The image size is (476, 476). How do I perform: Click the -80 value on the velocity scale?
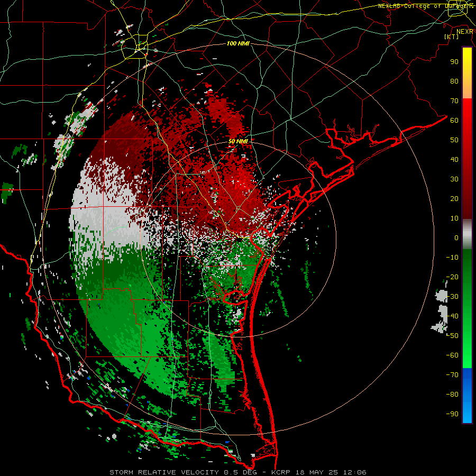coord(452,395)
